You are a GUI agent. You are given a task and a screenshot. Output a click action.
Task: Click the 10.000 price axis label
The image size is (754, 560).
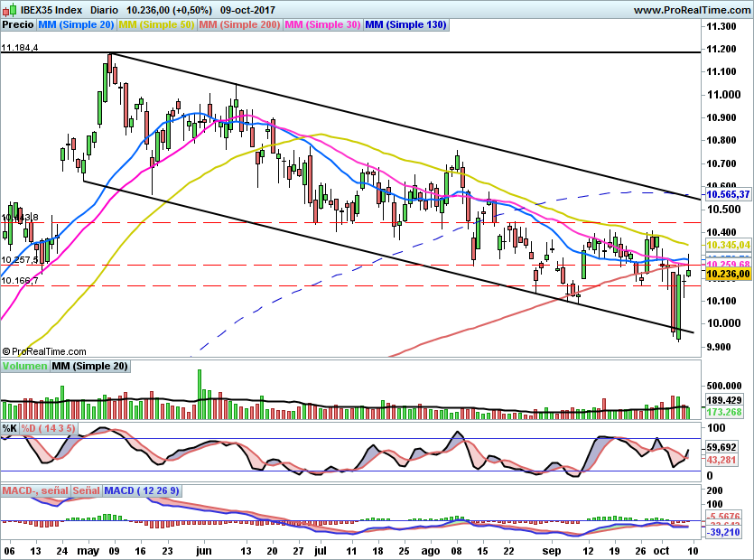pos(723,323)
